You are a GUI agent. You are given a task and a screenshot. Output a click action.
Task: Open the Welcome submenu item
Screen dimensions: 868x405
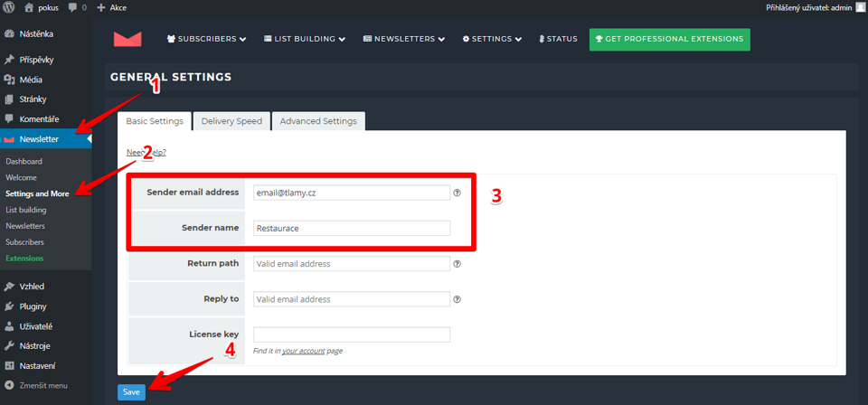[x=21, y=177]
